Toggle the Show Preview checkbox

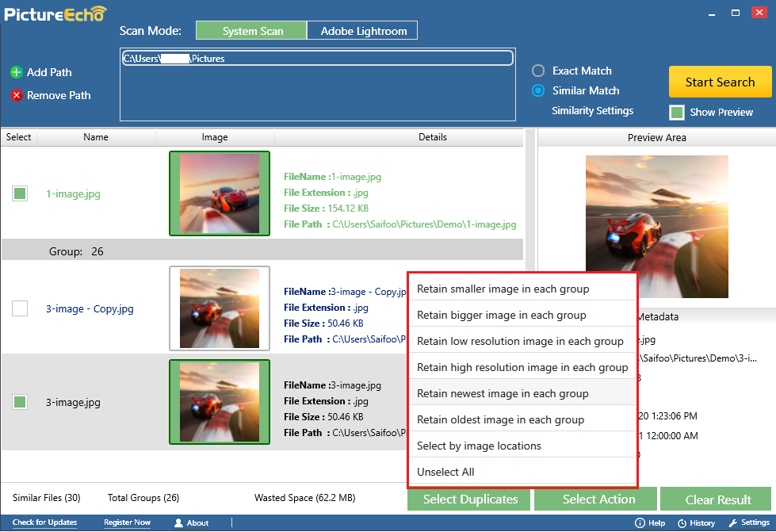pos(677,113)
